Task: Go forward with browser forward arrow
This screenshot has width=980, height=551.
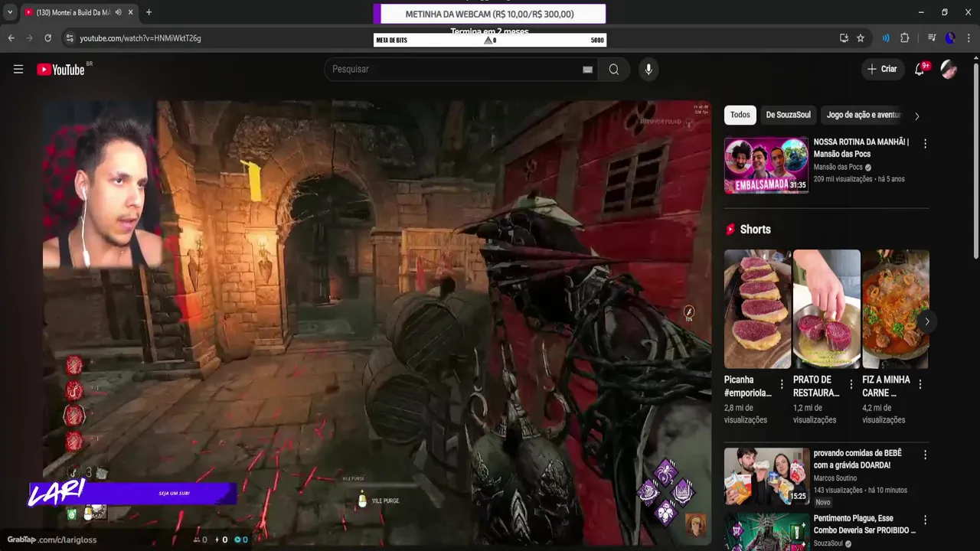Action: click(30, 38)
